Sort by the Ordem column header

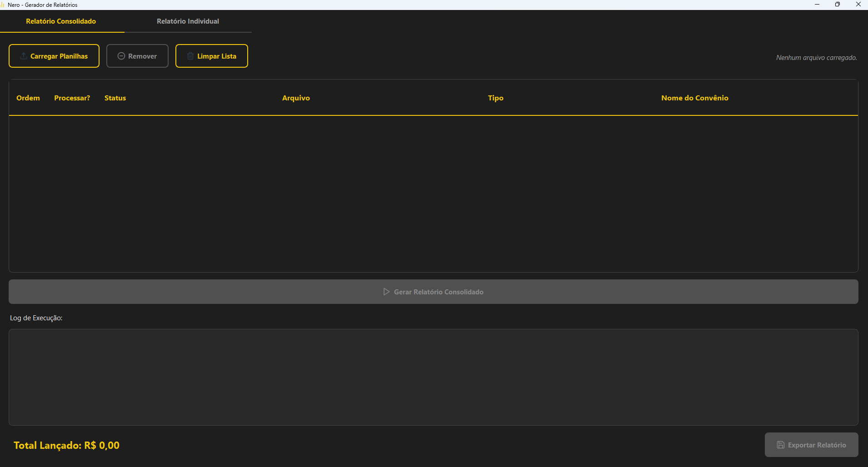click(28, 98)
